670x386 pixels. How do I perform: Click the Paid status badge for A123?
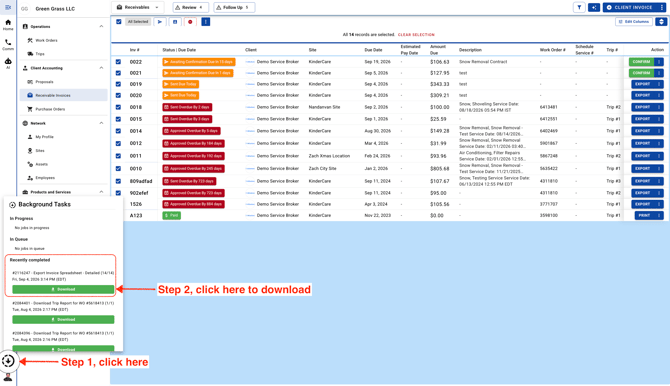coord(171,215)
